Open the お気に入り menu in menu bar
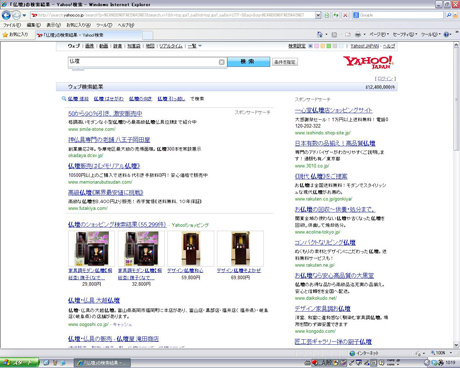Image resolution: width=460 pixels, height=368 pixels. (x=78, y=25)
